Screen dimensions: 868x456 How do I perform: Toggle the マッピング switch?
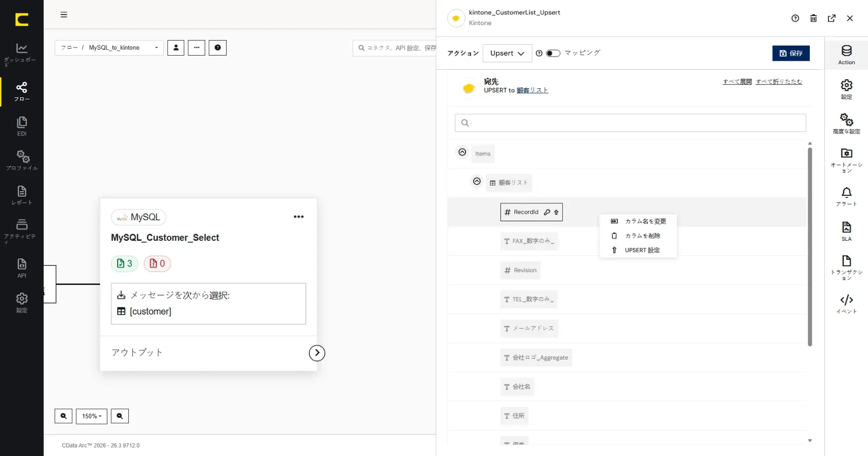[553, 53]
